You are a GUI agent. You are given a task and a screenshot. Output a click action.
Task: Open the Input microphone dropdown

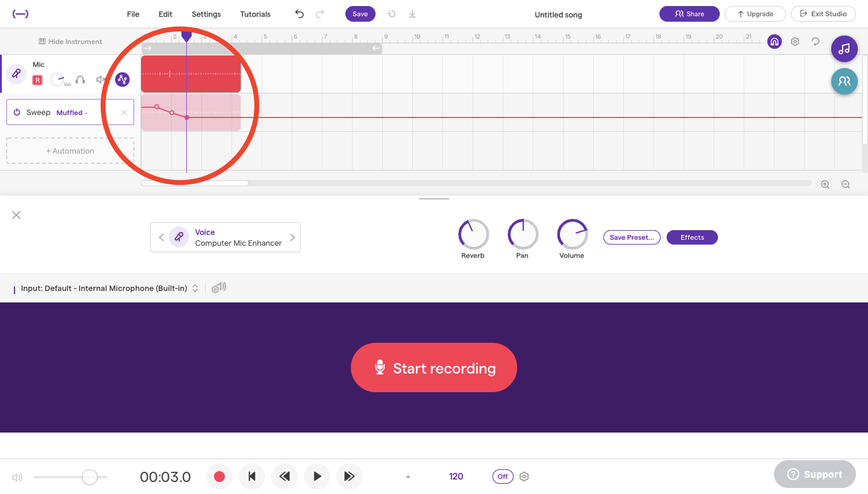(x=110, y=289)
